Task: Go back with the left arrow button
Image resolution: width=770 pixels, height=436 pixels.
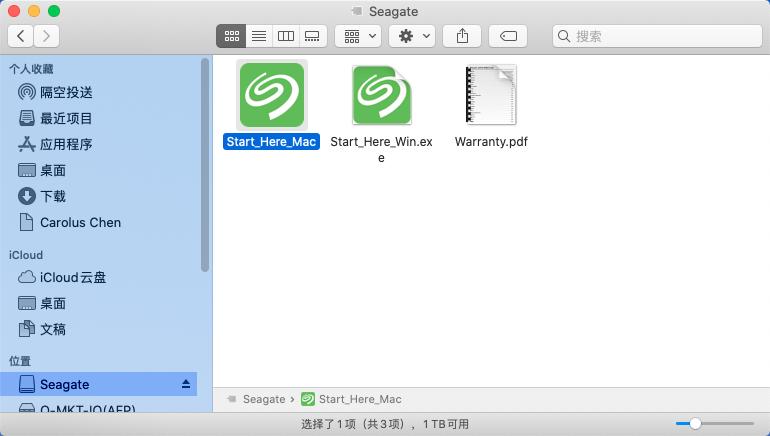Action: coord(21,36)
